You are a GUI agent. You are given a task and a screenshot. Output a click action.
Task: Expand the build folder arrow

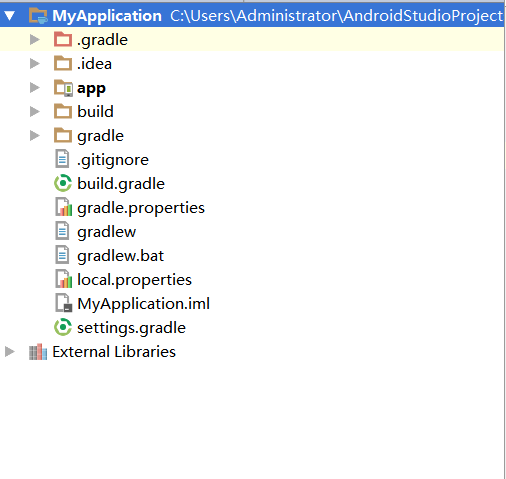click(x=35, y=112)
